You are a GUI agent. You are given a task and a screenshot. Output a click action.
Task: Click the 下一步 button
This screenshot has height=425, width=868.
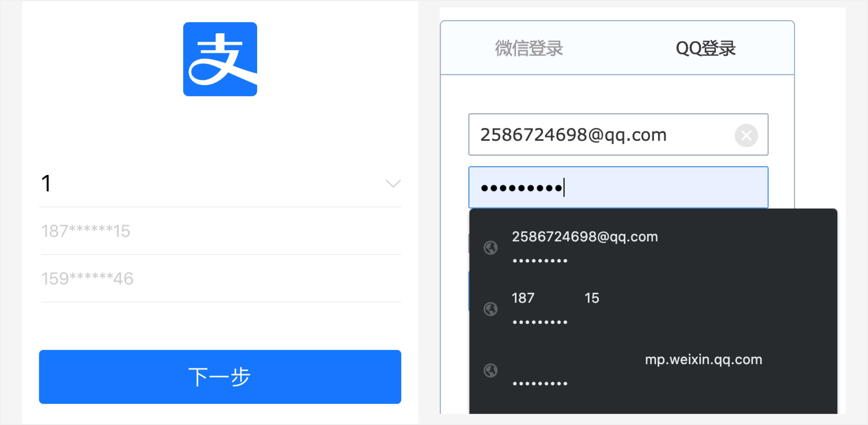(x=220, y=376)
